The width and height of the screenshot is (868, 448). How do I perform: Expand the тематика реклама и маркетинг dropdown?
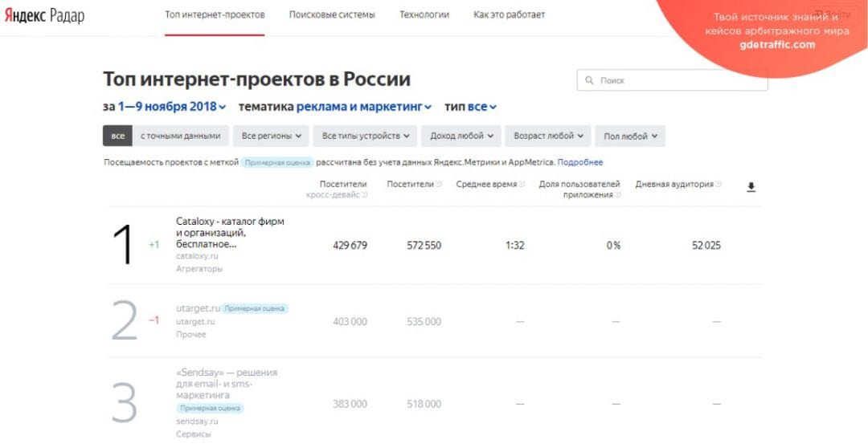pos(364,107)
